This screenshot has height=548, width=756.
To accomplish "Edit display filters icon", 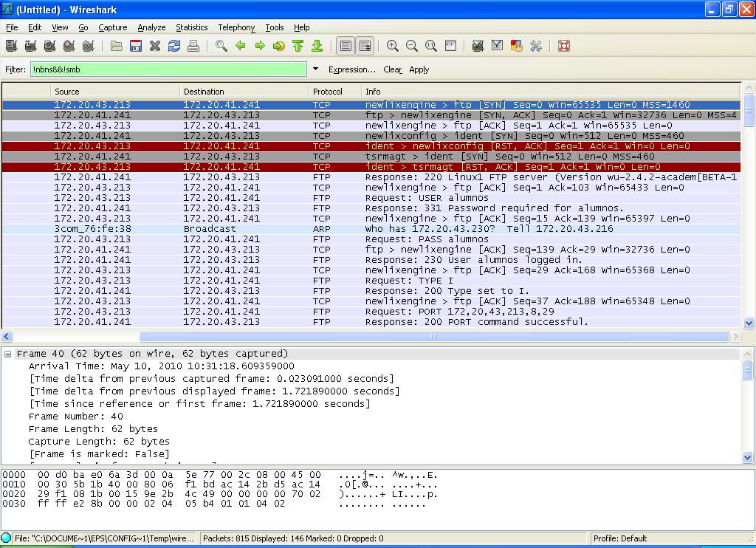I will pos(497,46).
